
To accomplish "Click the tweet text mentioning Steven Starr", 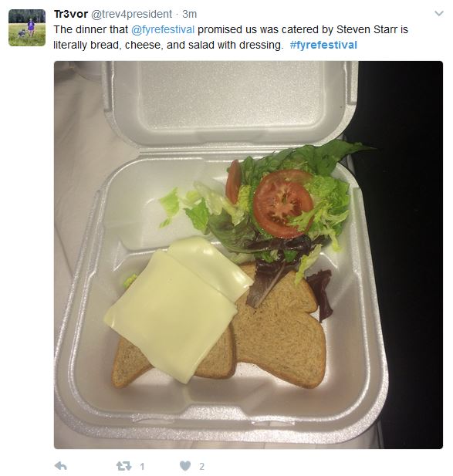I will (231, 37).
